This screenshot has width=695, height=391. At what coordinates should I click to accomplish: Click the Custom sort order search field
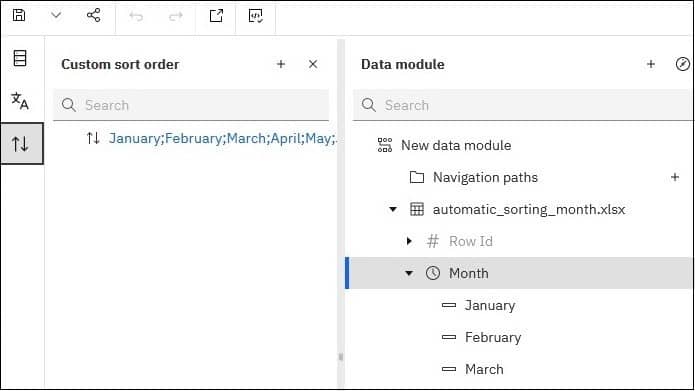tap(191, 105)
